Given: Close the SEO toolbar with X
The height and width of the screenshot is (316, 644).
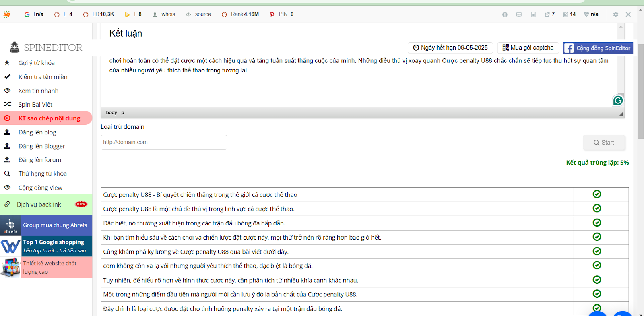Looking at the screenshot, I should (628, 14).
